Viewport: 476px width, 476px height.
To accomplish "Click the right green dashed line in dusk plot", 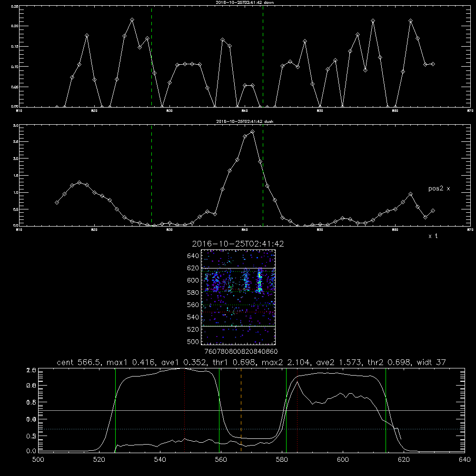I will 263,176.
